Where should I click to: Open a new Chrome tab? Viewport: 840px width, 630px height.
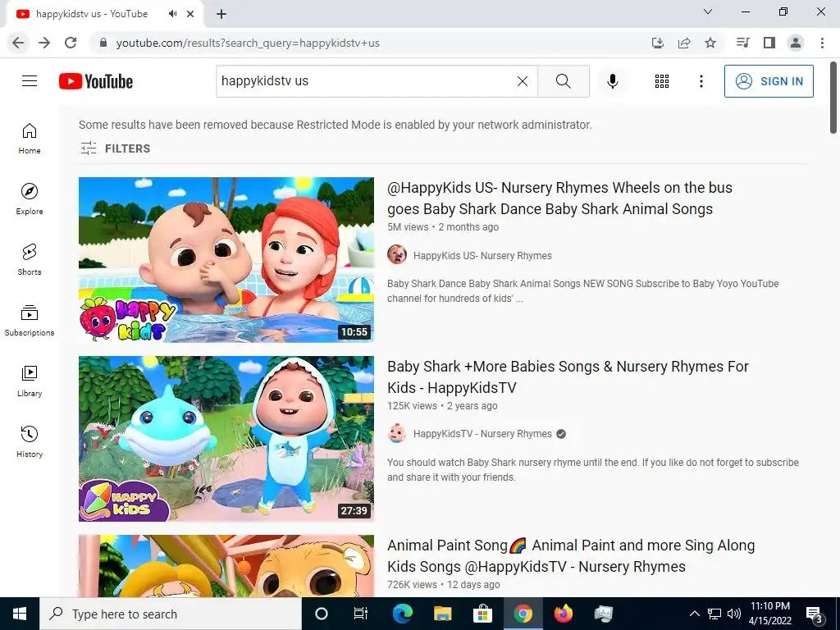tap(221, 14)
